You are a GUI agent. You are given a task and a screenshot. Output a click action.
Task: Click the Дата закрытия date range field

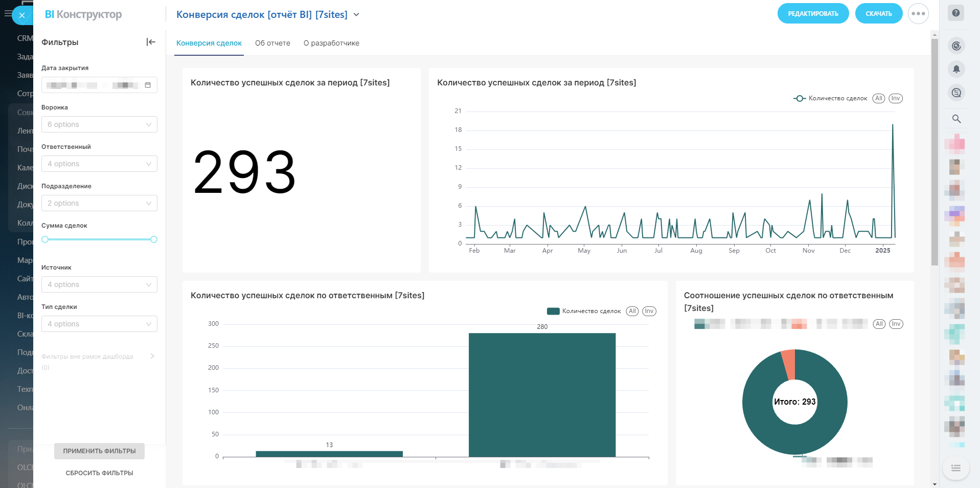click(92, 85)
